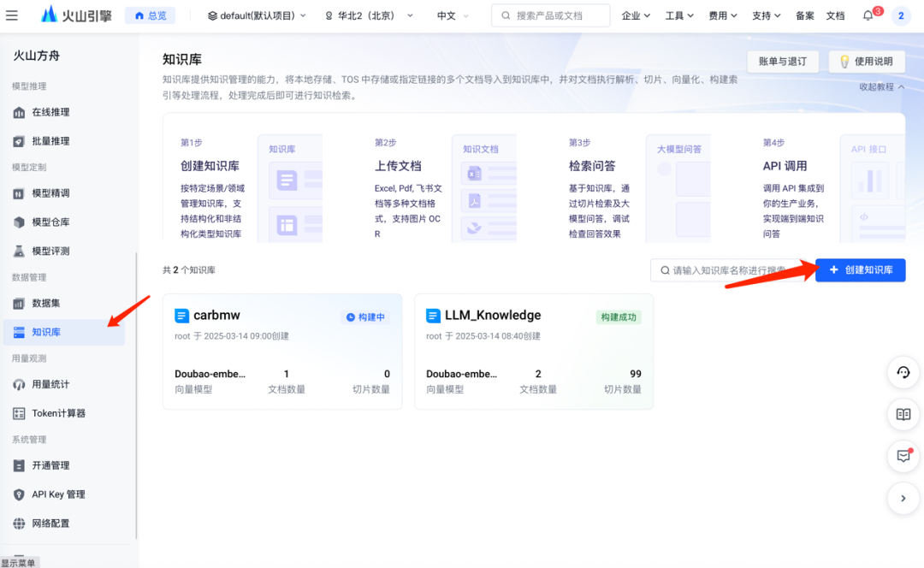The image size is (924, 568).
Task: Open 模型仓库 in sidebar
Action: click(50, 222)
